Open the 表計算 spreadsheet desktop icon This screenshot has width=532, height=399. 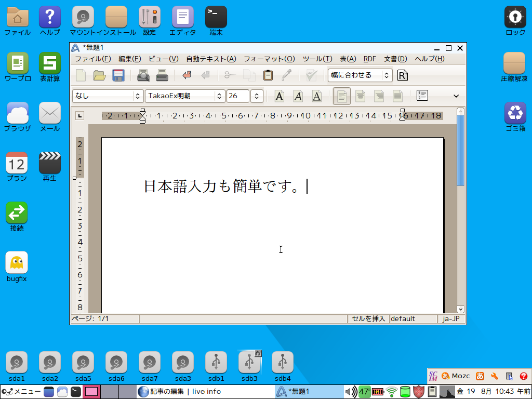click(50, 67)
